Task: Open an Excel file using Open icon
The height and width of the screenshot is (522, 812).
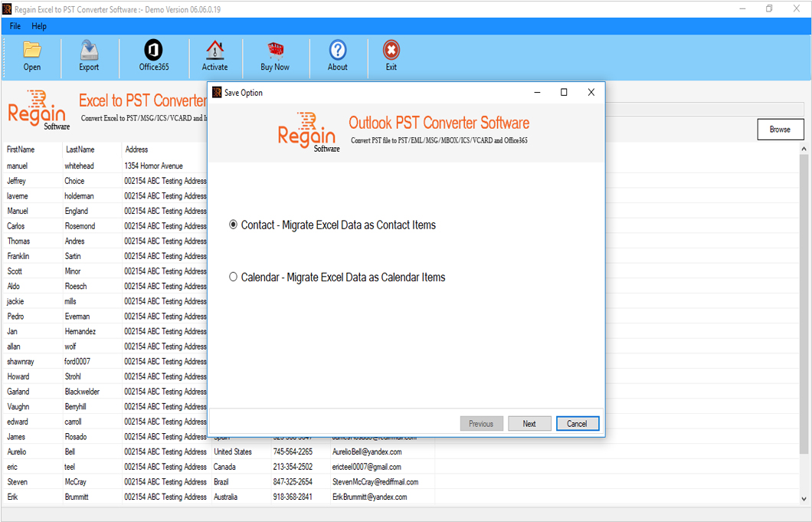Action: tap(31, 56)
